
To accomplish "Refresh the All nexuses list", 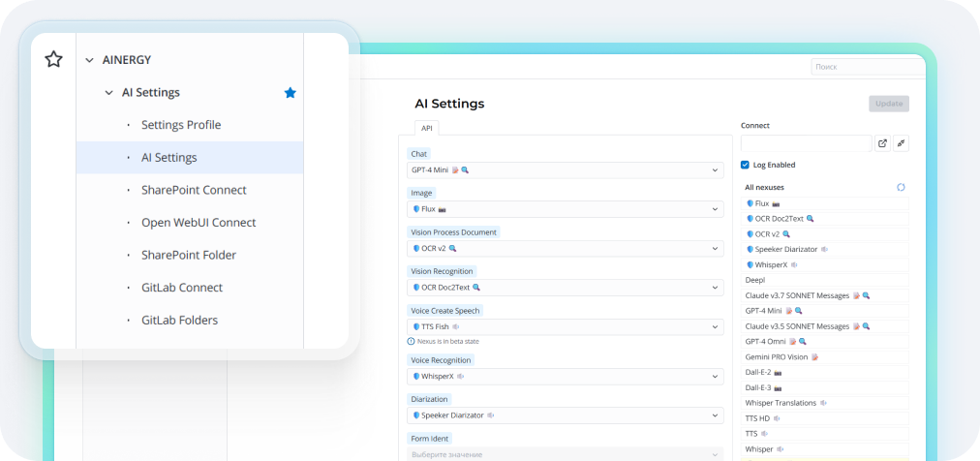I will (901, 187).
